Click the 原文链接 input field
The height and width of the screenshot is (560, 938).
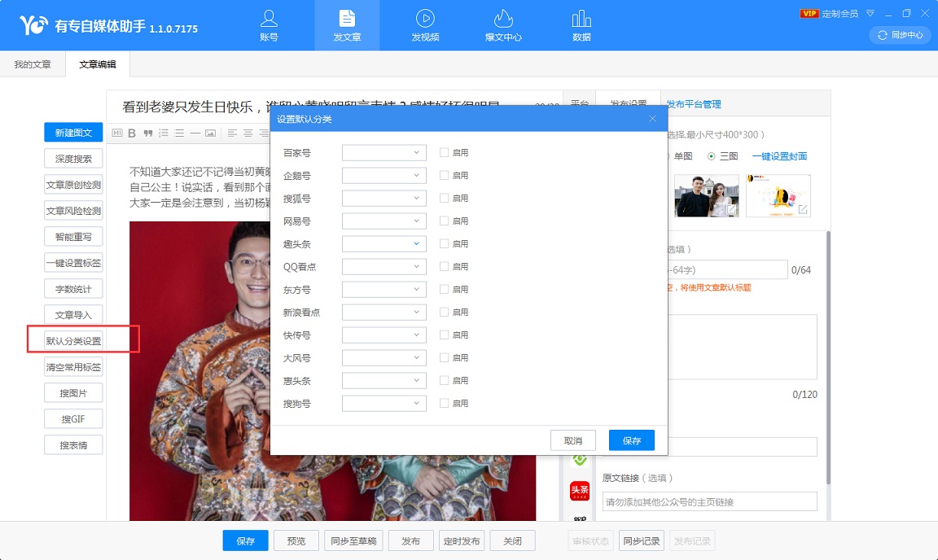[x=709, y=501]
